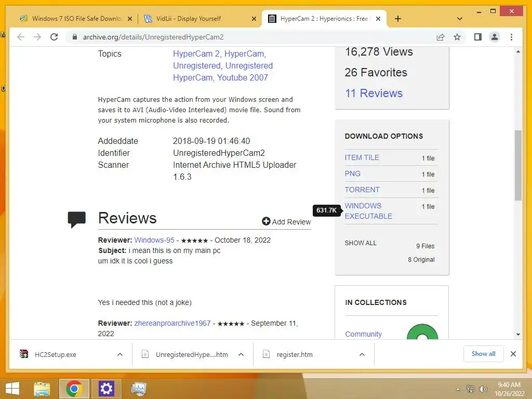
Task: Open the network tray icon
Action: pyautogui.click(x=471, y=389)
